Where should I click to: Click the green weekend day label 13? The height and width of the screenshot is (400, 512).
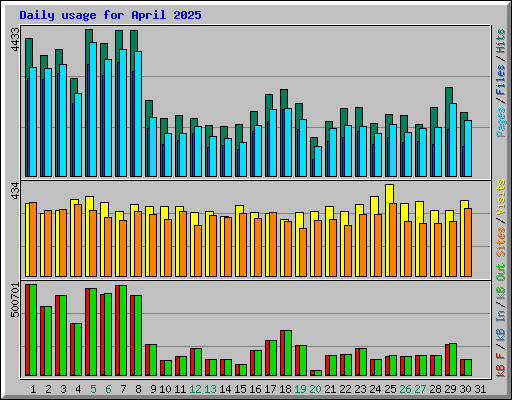210,389
